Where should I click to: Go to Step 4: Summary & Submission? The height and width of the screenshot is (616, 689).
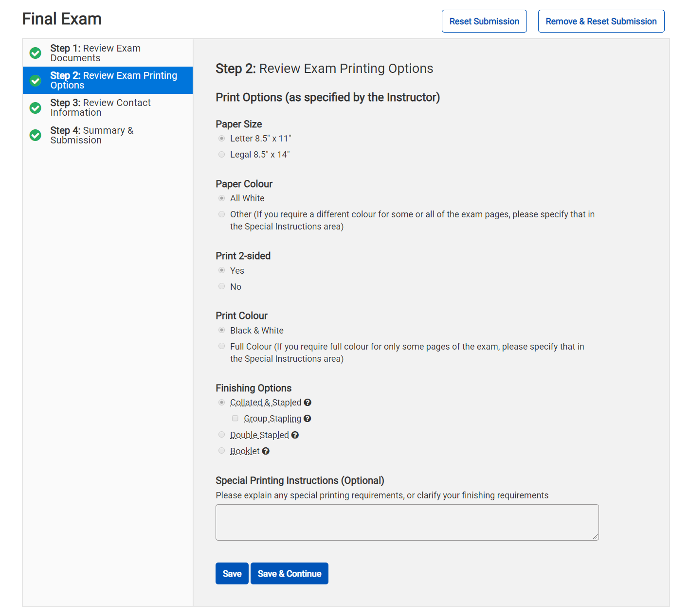click(x=108, y=135)
